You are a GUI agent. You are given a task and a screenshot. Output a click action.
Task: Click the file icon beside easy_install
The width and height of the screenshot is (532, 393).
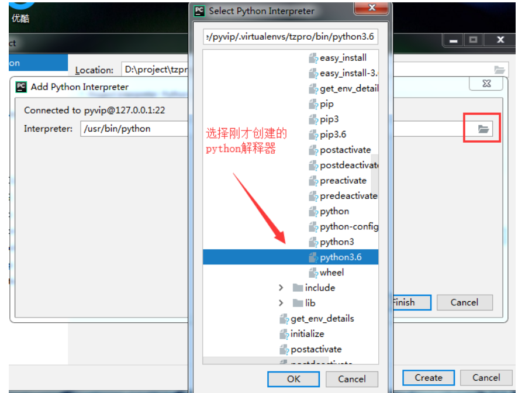click(x=313, y=58)
